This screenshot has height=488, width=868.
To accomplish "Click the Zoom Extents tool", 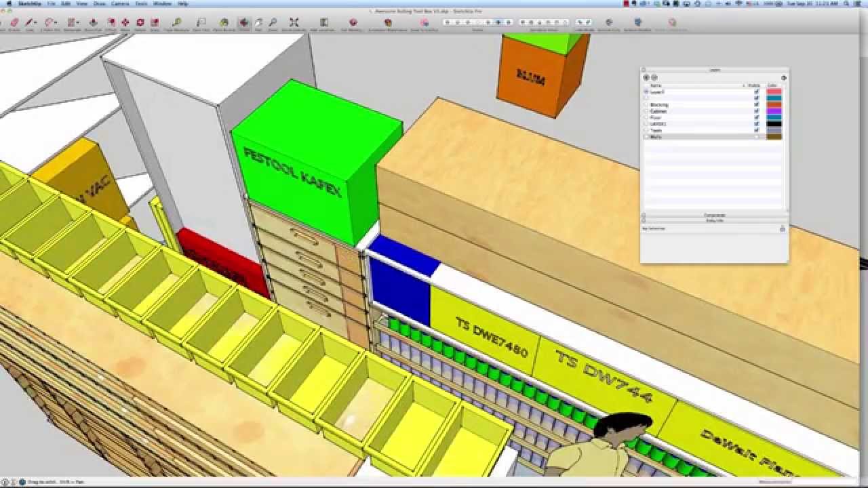I will click(x=294, y=22).
